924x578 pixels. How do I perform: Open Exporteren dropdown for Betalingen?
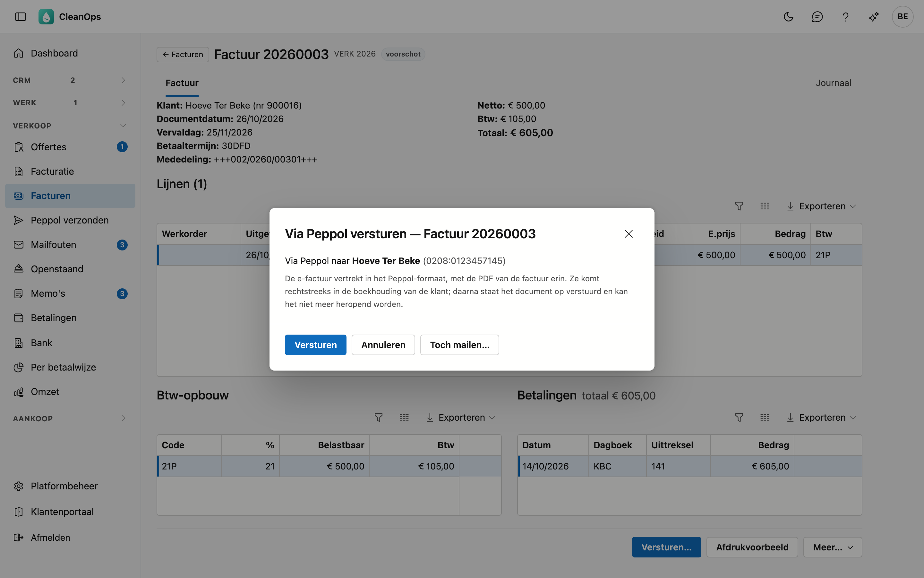(x=821, y=417)
